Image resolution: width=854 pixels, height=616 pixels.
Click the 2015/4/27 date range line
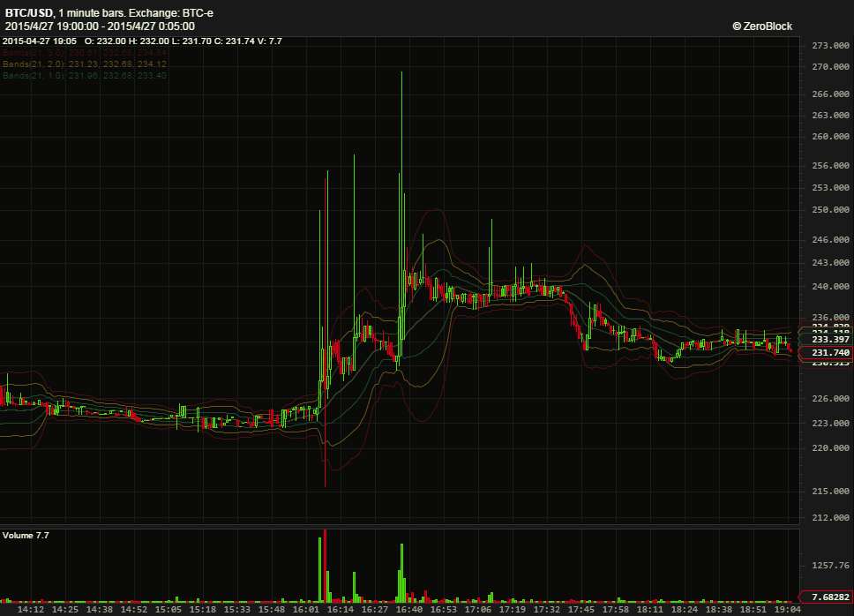tap(100, 26)
